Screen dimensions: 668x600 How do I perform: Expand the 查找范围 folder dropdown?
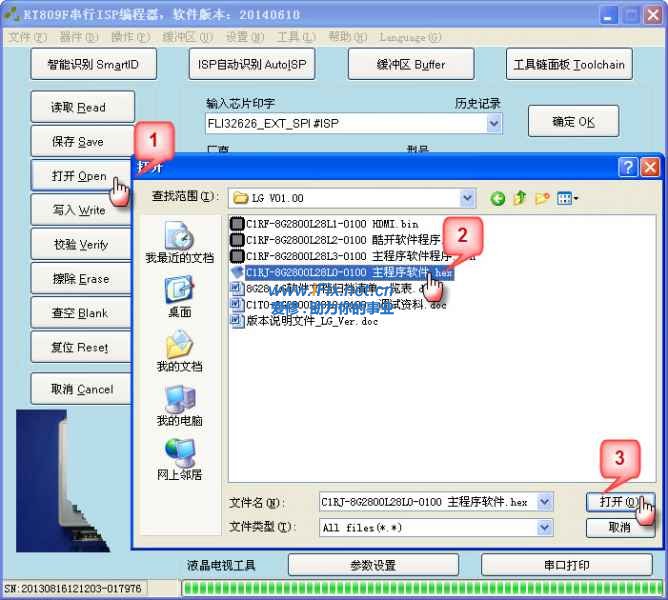pyautogui.click(x=467, y=198)
